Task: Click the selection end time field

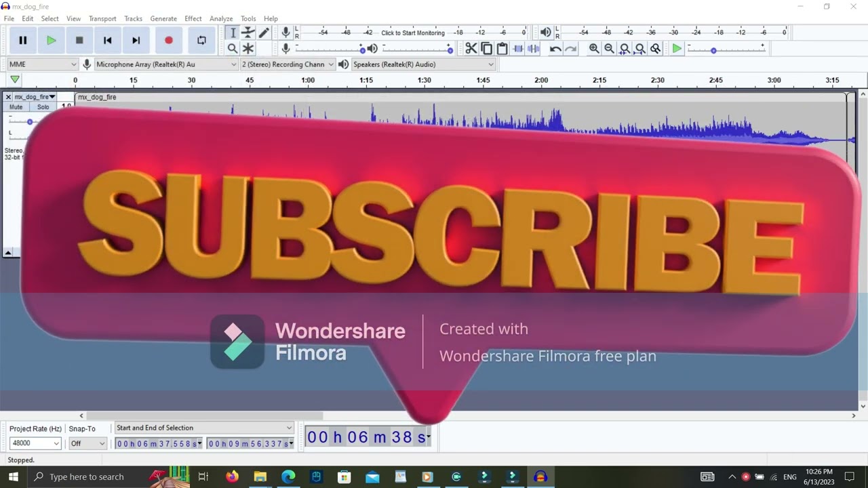Action: pos(251,443)
